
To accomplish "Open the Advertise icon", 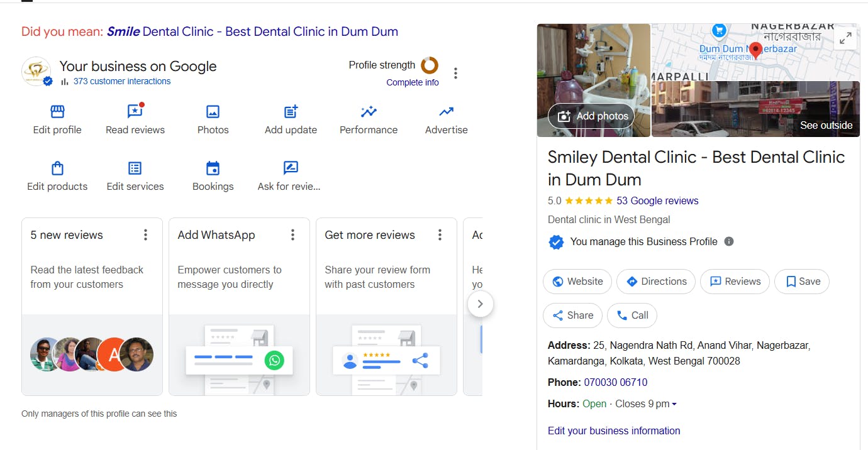I will (x=446, y=112).
